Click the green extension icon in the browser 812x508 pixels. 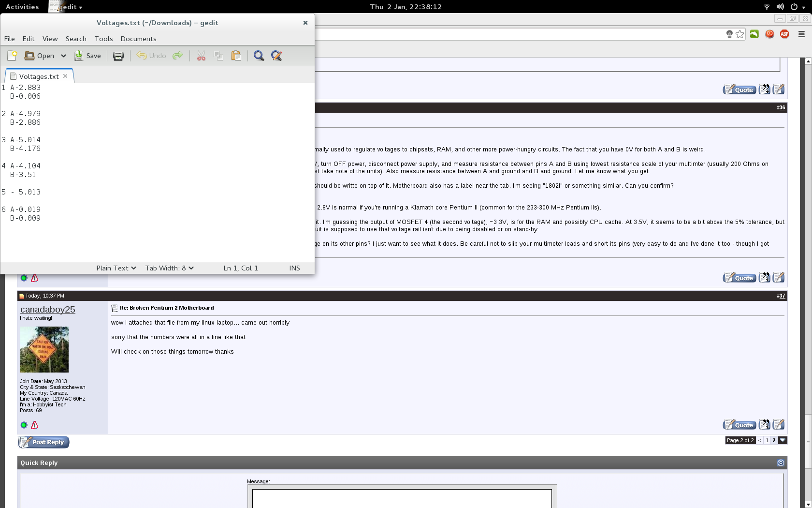[754, 34]
